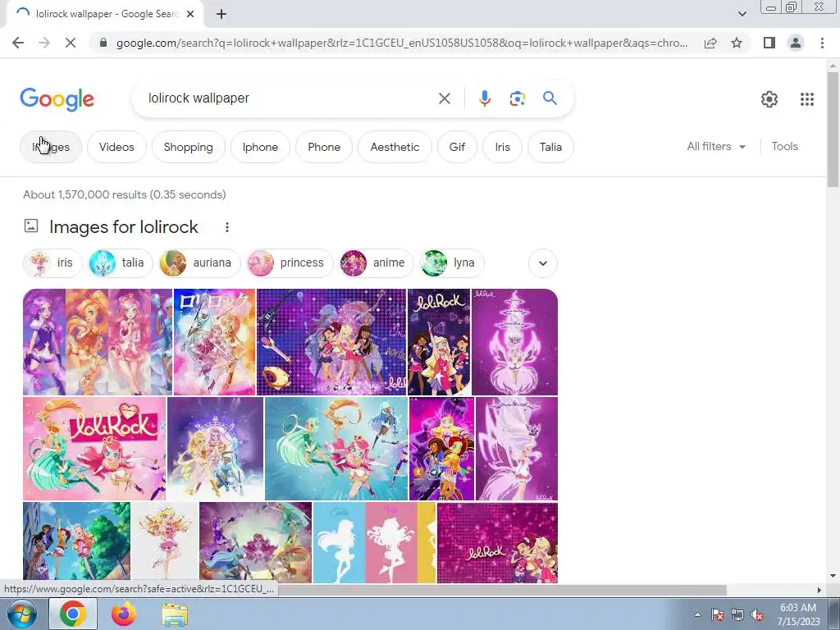Image resolution: width=840 pixels, height=630 pixels.
Task: Open Chrome from the taskbar
Action: [x=73, y=614]
